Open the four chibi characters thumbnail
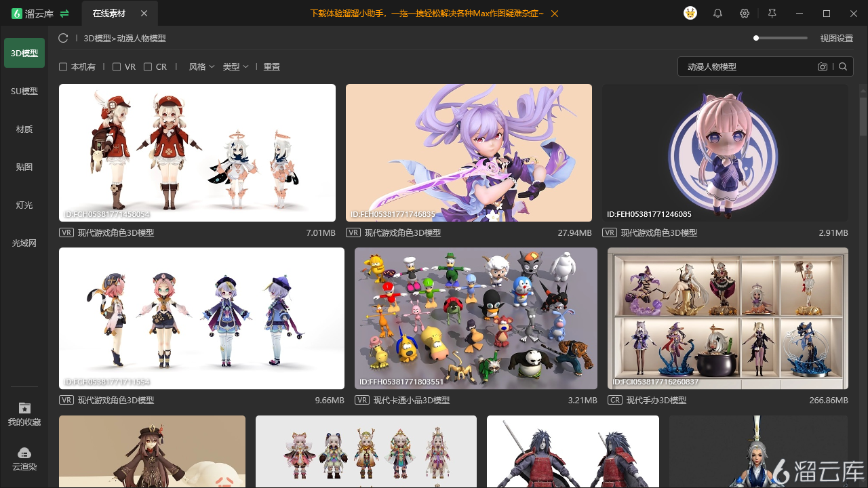868x488 pixels. [x=201, y=319]
